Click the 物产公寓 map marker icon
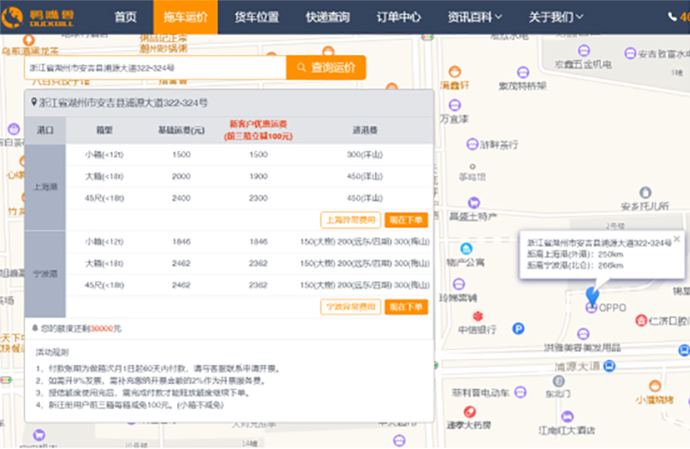This screenshot has width=690, height=449. [x=466, y=249]
